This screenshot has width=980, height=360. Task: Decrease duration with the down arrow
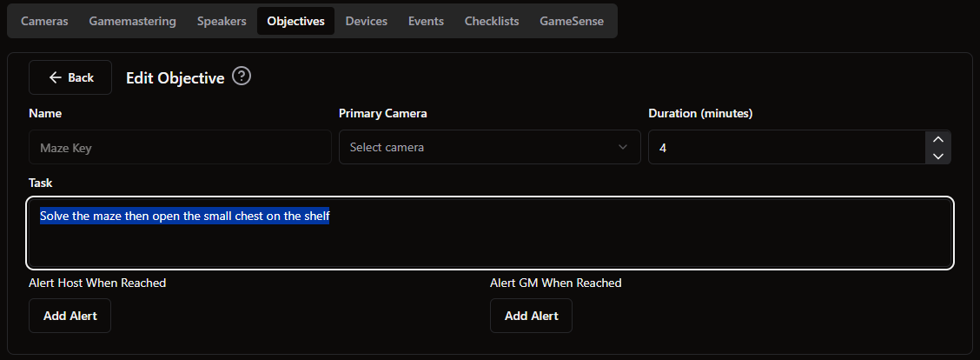[x=937, y=156]
